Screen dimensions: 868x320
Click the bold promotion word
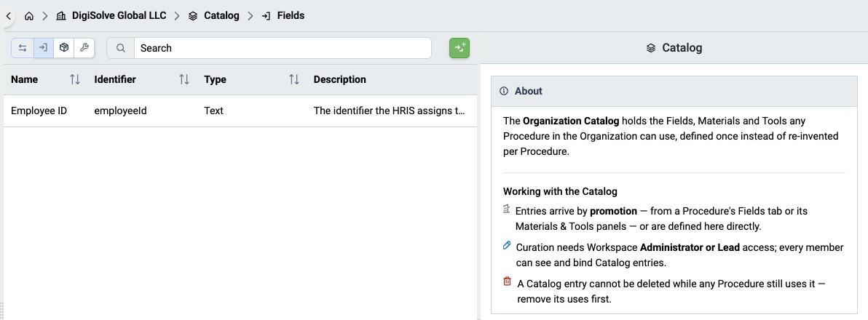[x=613, y=211]
